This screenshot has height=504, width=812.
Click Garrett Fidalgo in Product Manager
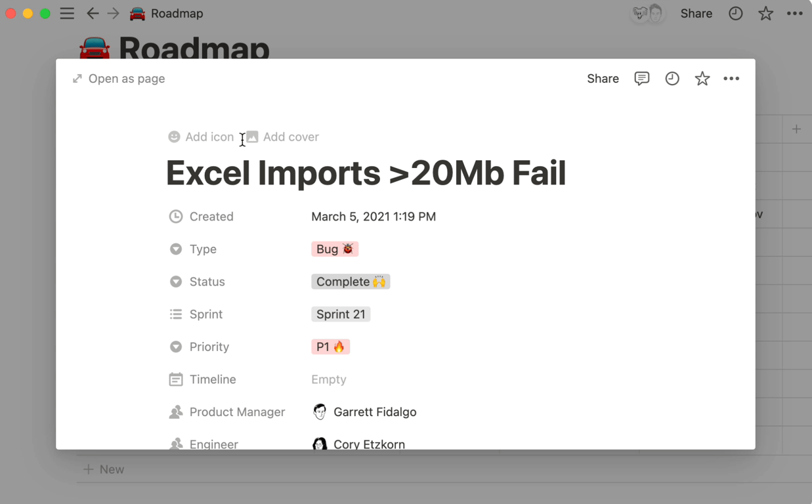[374, 412]
